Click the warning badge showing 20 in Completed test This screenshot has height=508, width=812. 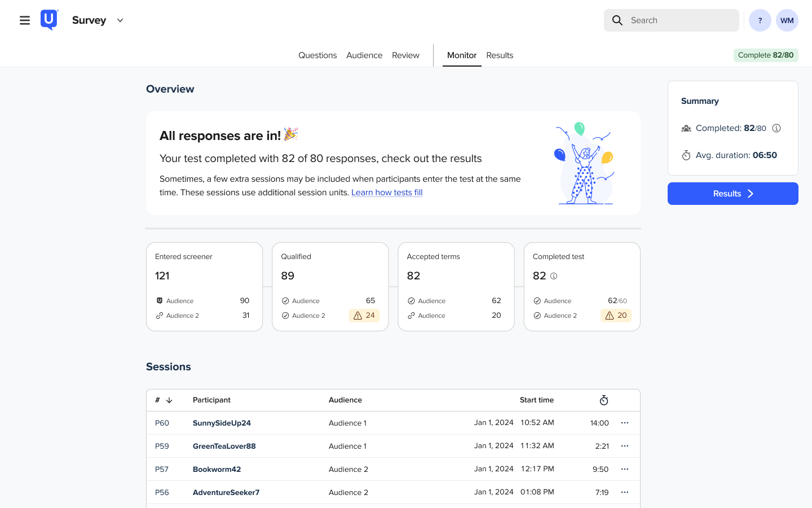click(616, 316)
